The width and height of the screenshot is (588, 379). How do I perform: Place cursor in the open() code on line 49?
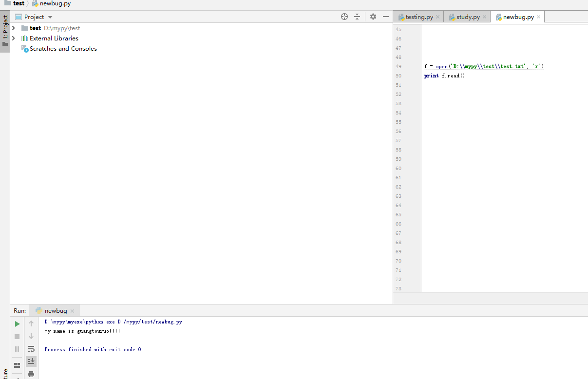click(x=484, y=66)
